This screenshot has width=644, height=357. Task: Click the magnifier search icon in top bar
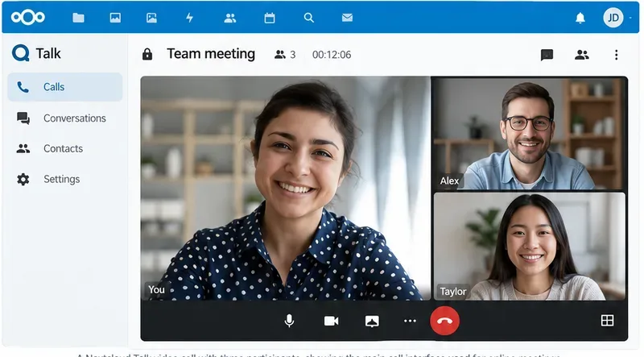[309, 18]
